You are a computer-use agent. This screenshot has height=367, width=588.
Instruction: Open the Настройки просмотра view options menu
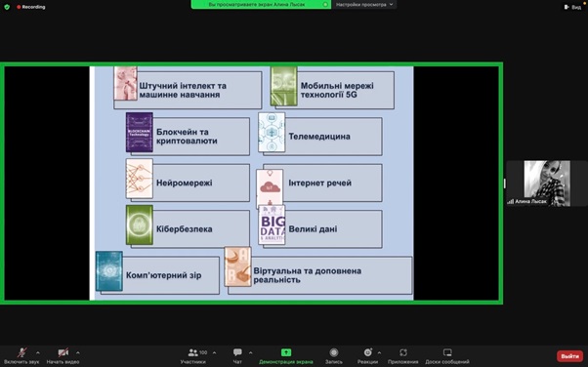(364, 5)
